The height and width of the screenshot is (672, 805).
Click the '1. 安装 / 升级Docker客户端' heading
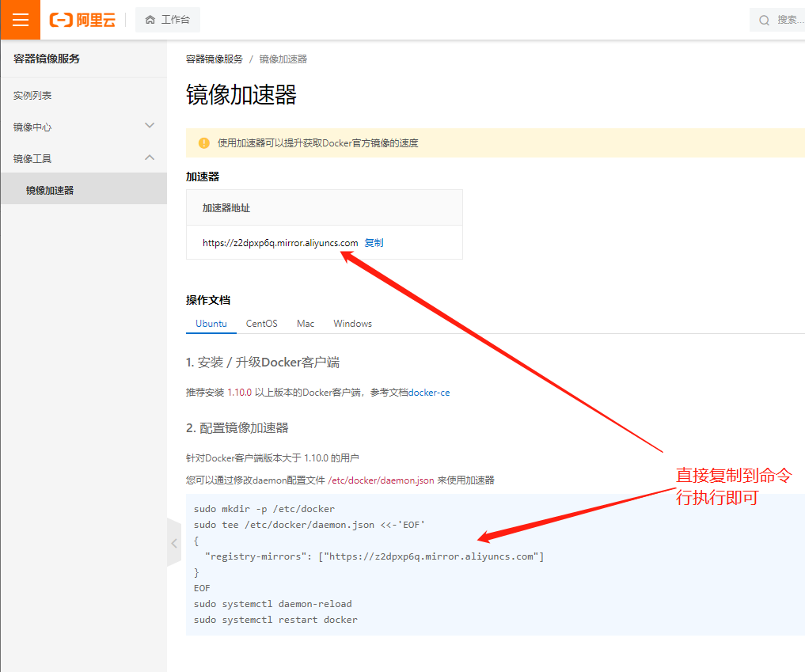tap(262, 363)
